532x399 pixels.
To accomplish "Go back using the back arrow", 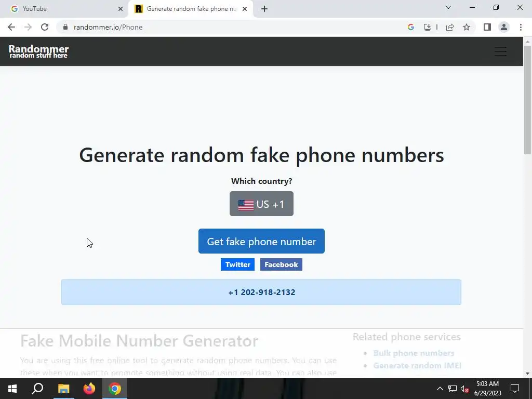I will [11, 27].
